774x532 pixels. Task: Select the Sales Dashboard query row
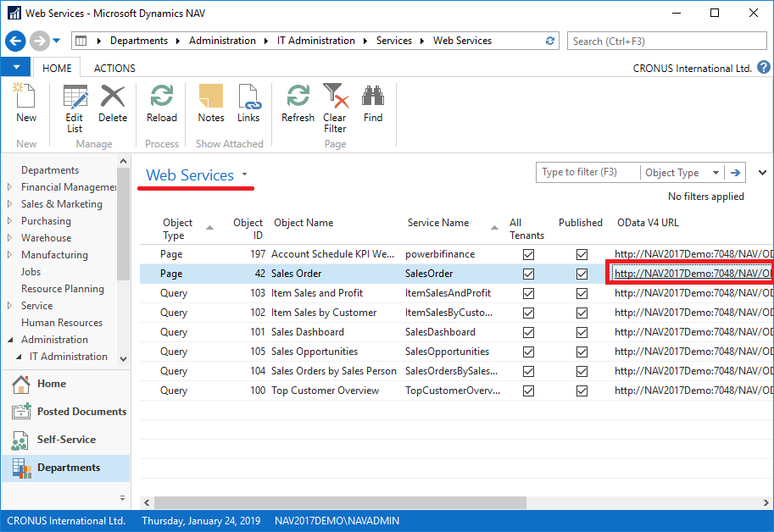[x=455, y=332]
